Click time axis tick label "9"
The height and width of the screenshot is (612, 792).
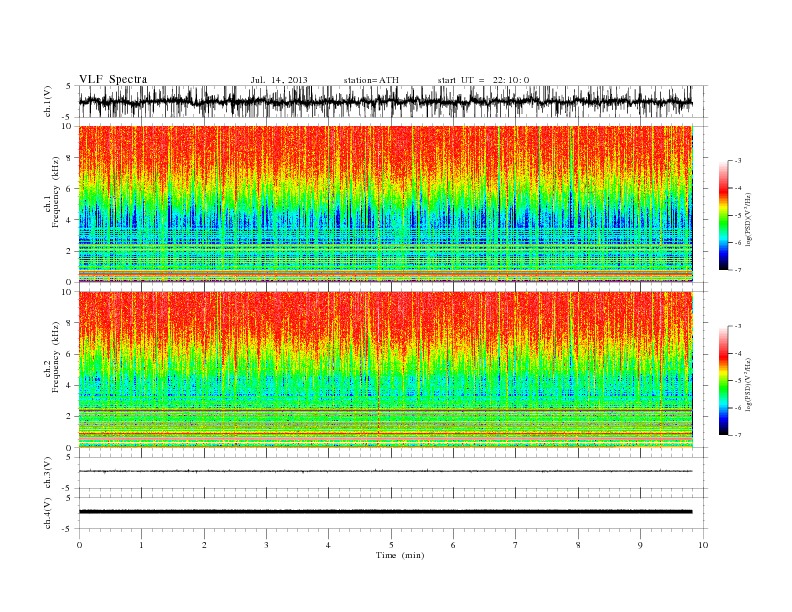tap(640, 545)
